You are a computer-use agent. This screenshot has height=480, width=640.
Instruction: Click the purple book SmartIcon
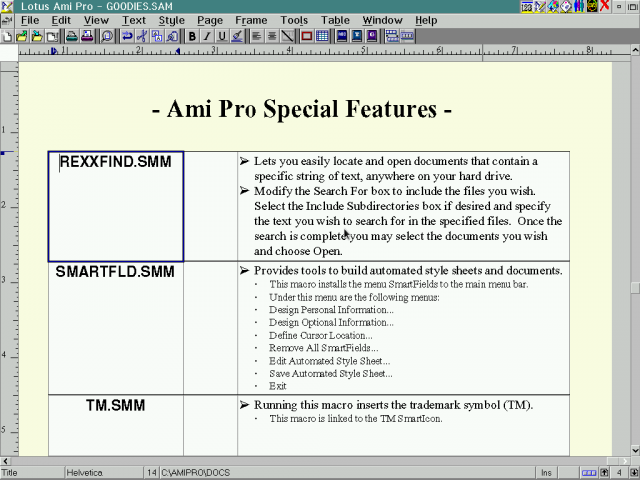tap(372, 36)
